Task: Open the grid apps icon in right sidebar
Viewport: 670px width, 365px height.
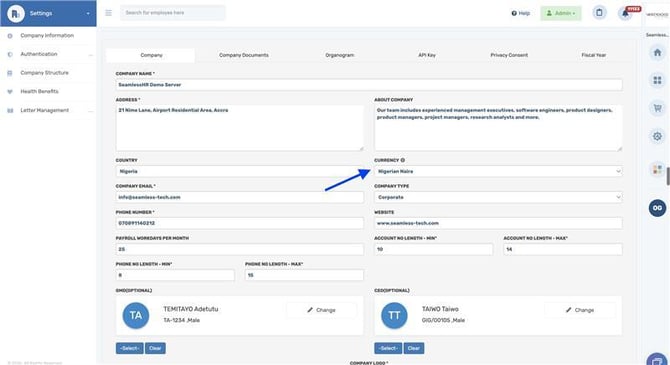Action: click(657, 80)
